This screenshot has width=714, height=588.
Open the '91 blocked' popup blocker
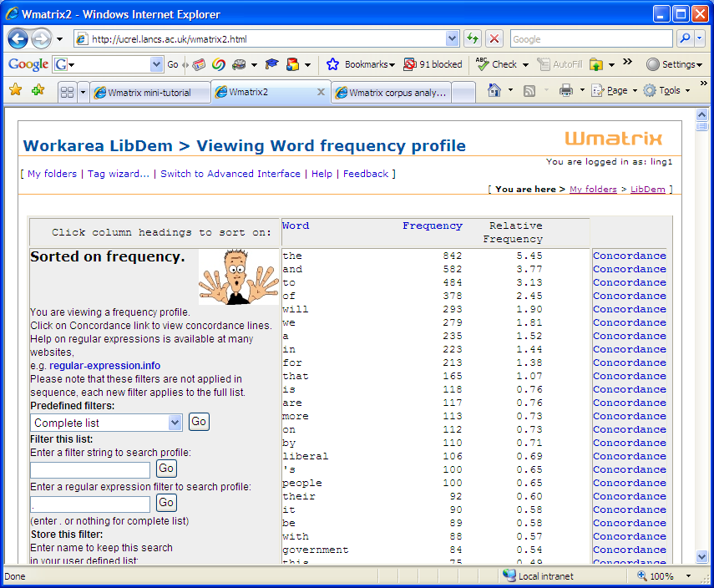click(433, 64)
